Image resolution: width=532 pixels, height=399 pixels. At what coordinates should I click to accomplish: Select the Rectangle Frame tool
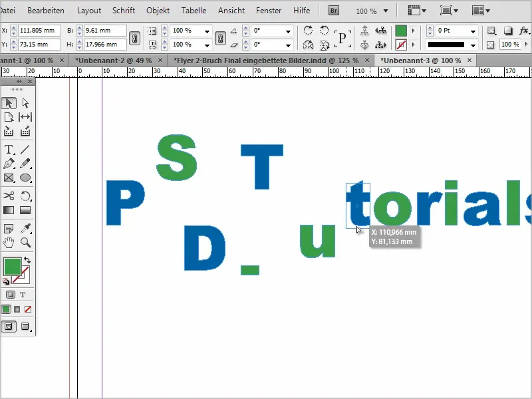click(x=9, y=178)
